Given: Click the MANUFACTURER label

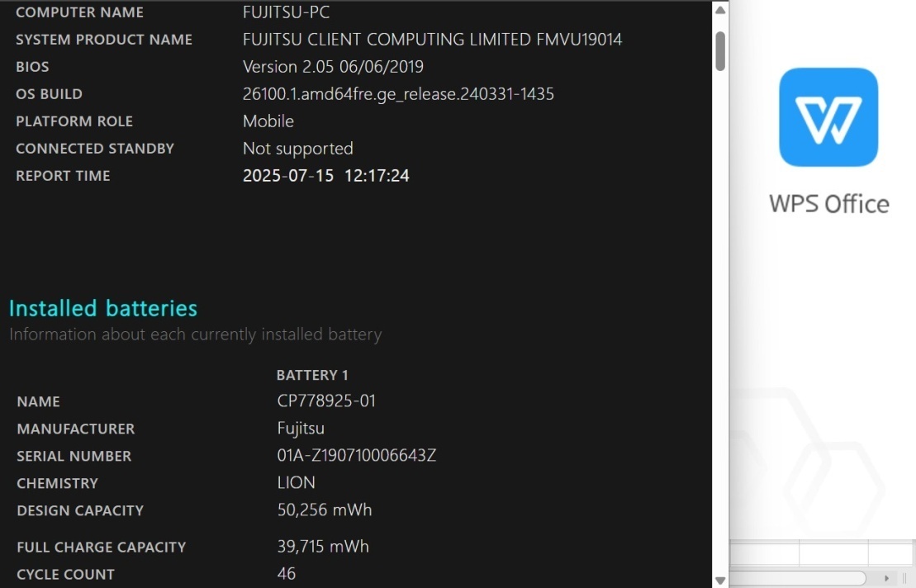Looking at the screenshot, I should click(x=76, y=429).
